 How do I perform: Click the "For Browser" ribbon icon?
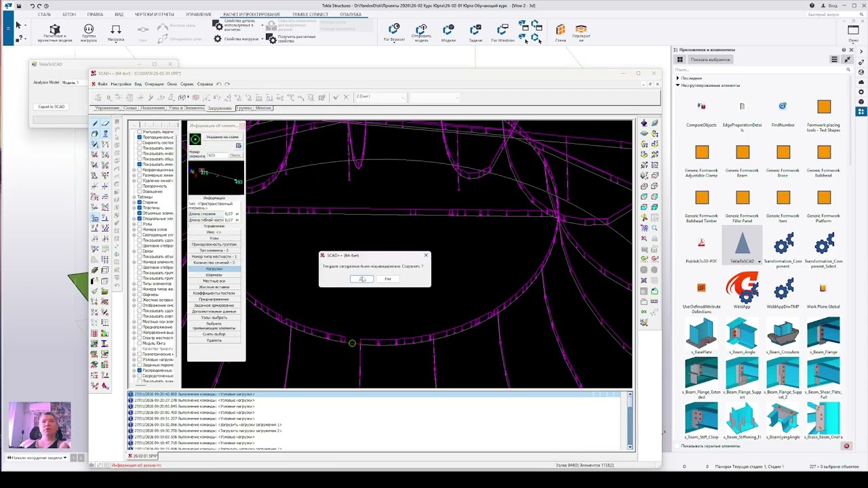[394, 33]
